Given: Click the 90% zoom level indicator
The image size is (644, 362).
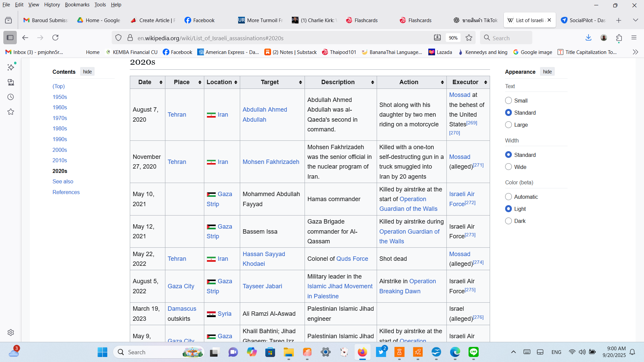Looking at the screenshot, I should pyautogui.click(x=453, y=38).
